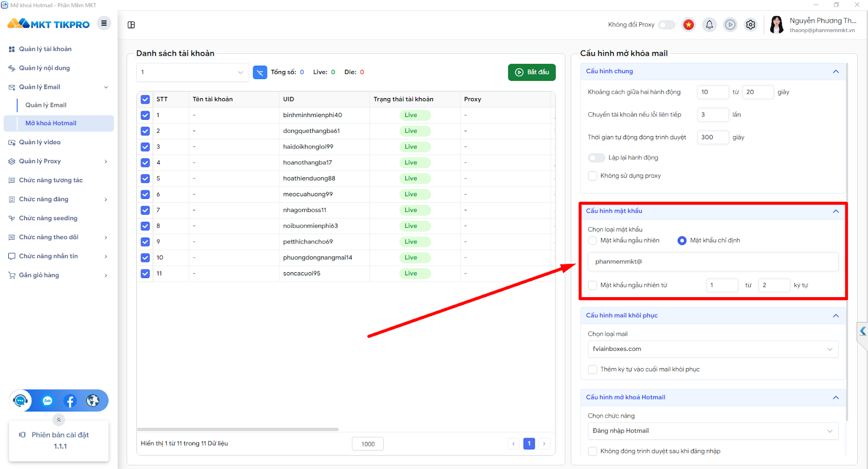Uncheck the select-all checkbox in STT header
The image size is (868, 469).
tap(145, 99)
